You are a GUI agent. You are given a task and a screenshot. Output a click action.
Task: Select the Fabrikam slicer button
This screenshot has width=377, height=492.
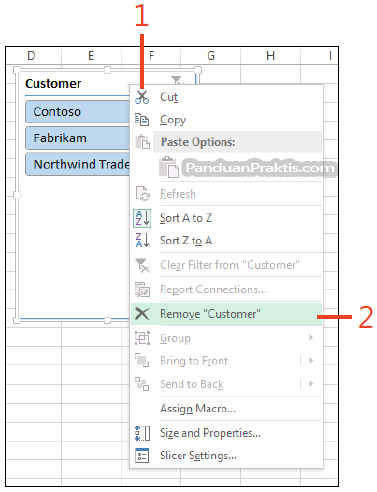coord(78,138)
